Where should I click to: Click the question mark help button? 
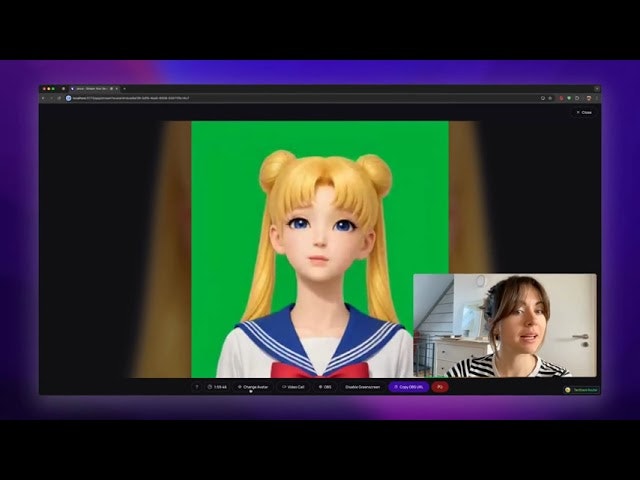pos(196,387)
